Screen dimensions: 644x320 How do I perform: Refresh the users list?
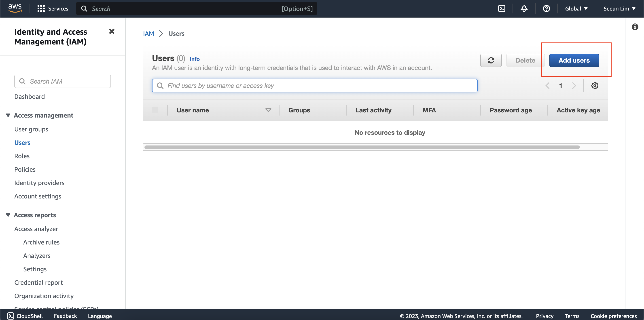(x=491, y=60)
